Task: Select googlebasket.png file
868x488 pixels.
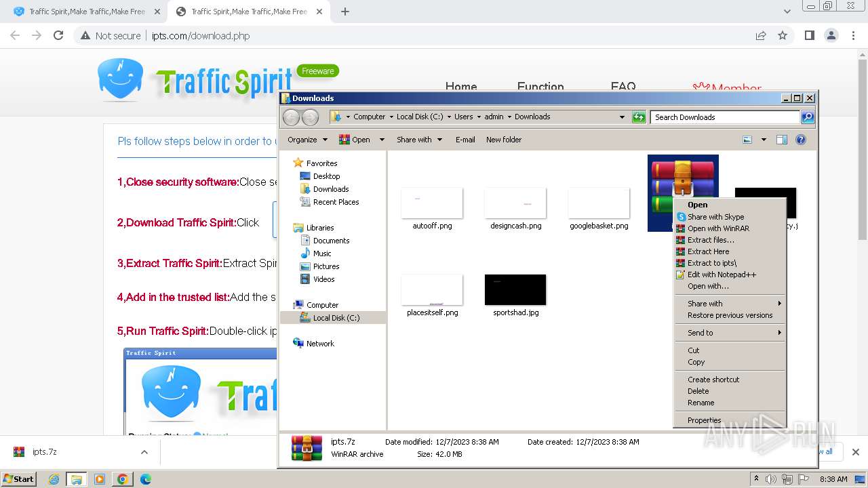Action: [x=599, y=209]
